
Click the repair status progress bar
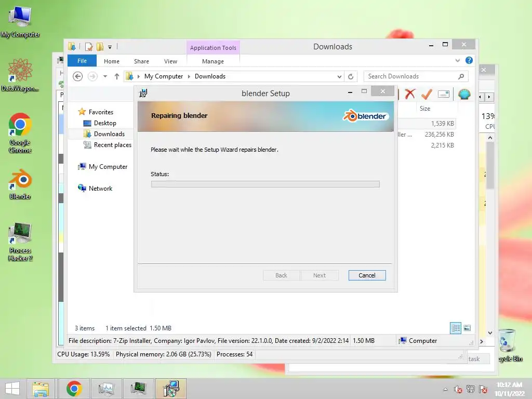pyautogui.click(x=265, y=184)
